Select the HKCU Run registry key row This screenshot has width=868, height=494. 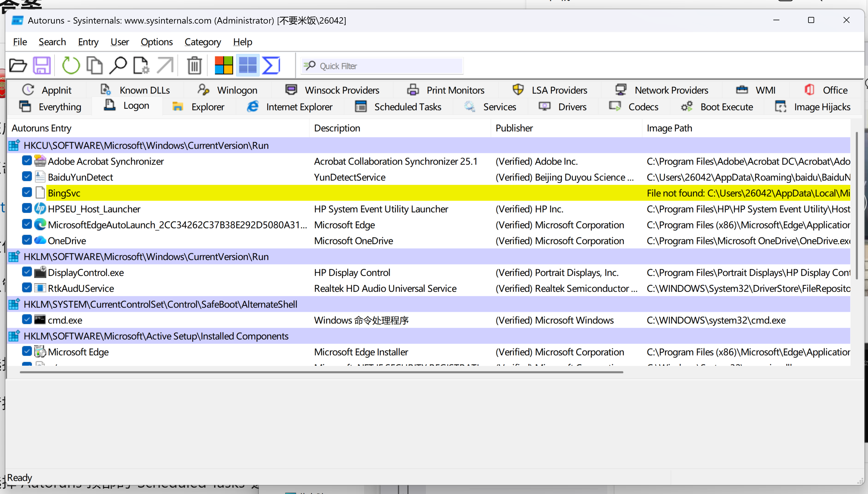(429, 145)
